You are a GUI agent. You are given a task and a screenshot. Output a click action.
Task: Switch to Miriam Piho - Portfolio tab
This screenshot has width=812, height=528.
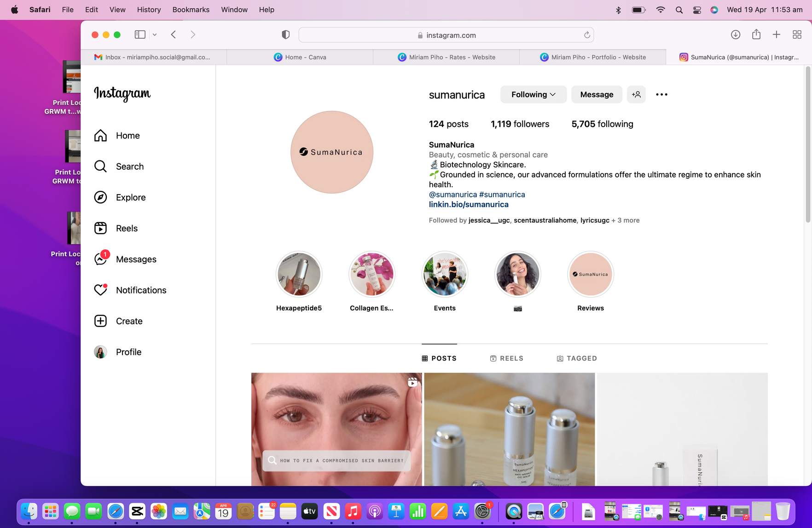click(x=592, y=57)
